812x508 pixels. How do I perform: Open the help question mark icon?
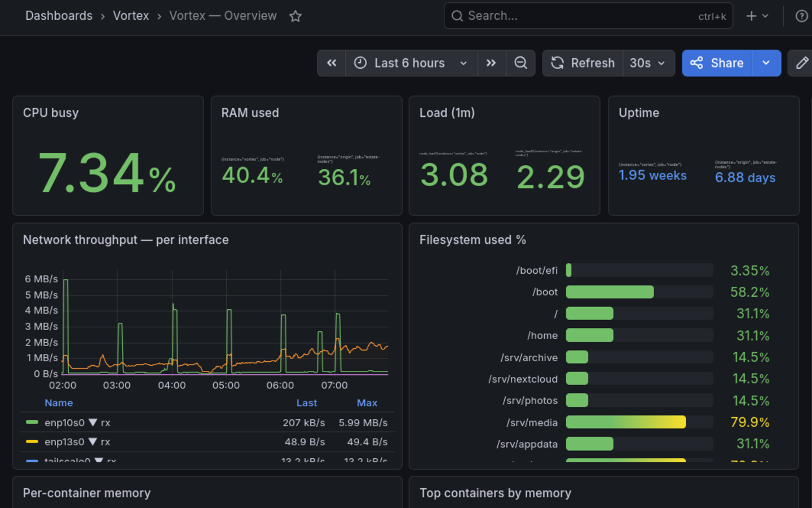pyautogui.click(x=801, y=16)
